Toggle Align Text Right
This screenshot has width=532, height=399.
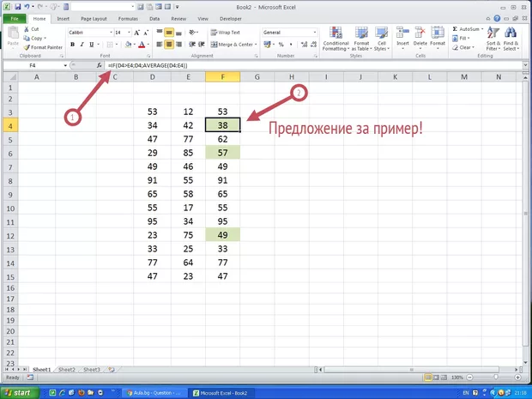click(178, 45)
